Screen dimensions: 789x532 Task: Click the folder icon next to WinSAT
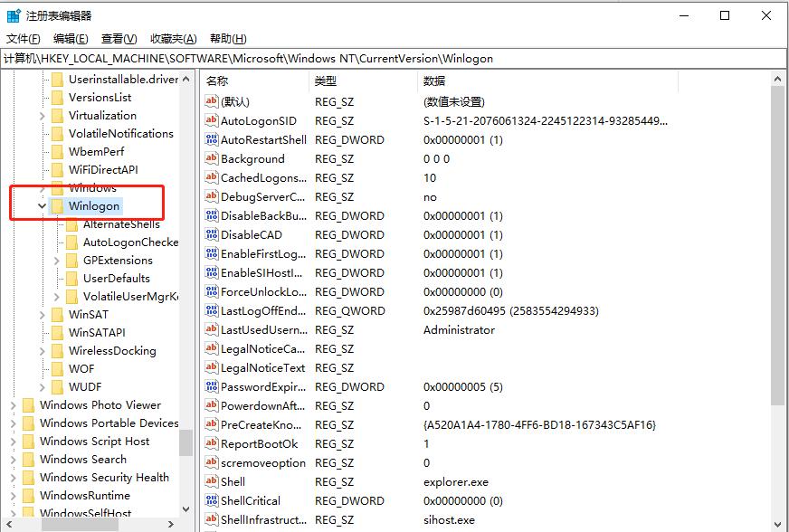click(x=58, y=314)
